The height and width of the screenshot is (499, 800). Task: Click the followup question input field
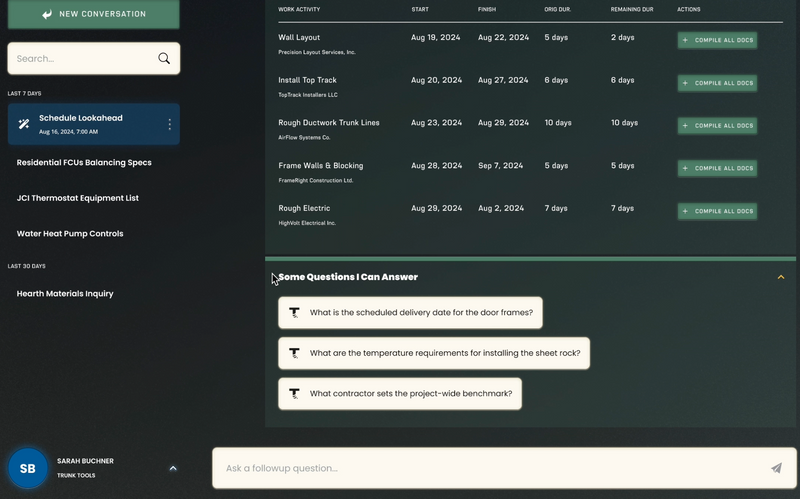(490, 468)
